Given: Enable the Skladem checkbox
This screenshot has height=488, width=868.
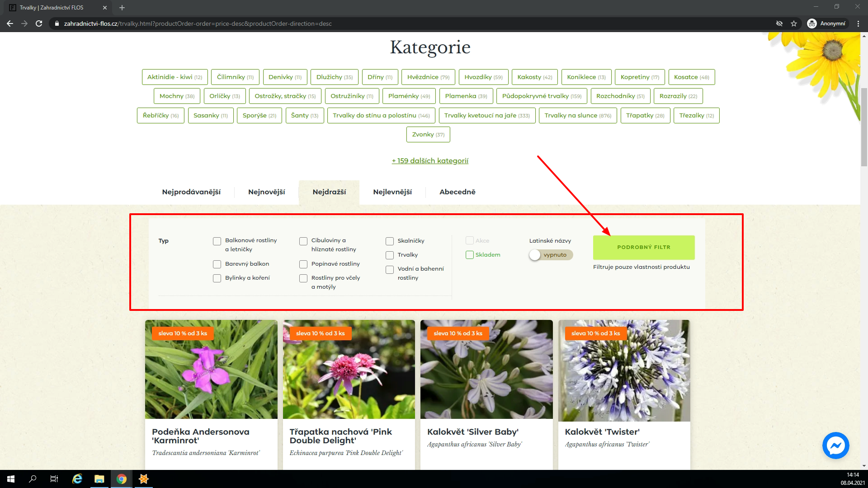Looking at the screenshot, I should coord(470,255).
